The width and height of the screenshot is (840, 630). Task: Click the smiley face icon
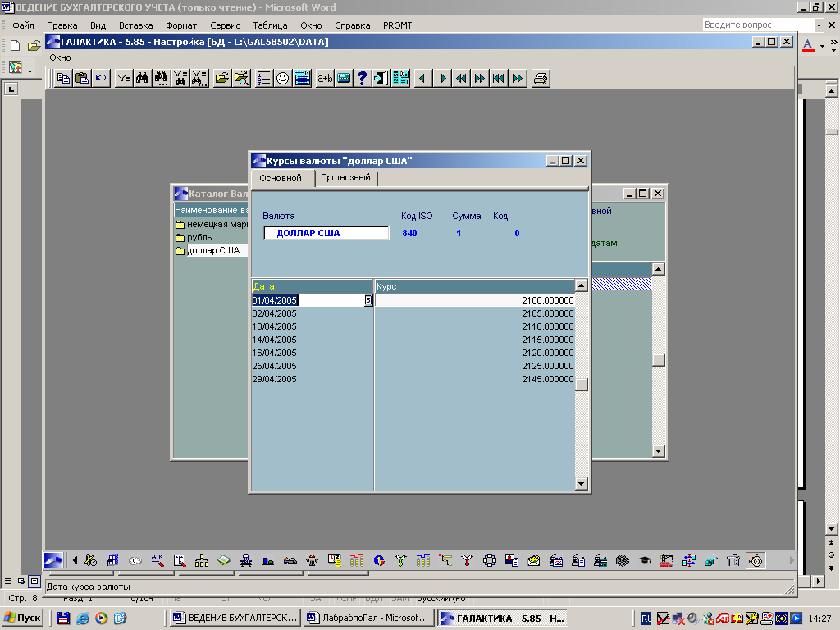coord(282,79)
